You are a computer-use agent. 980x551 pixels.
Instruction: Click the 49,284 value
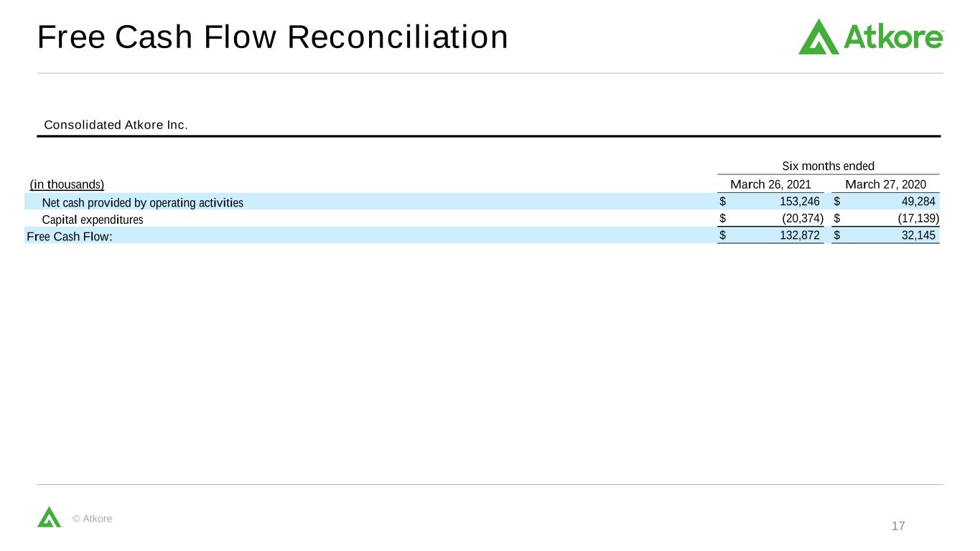click(x=918, y=202)
